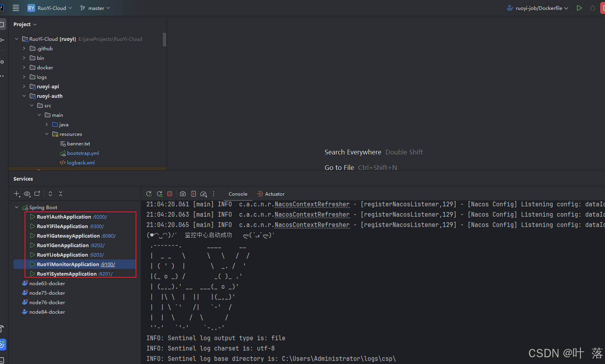605x364 pixels.
Task: Select bootstrap.yml file
Action: (x=83, y=153)
